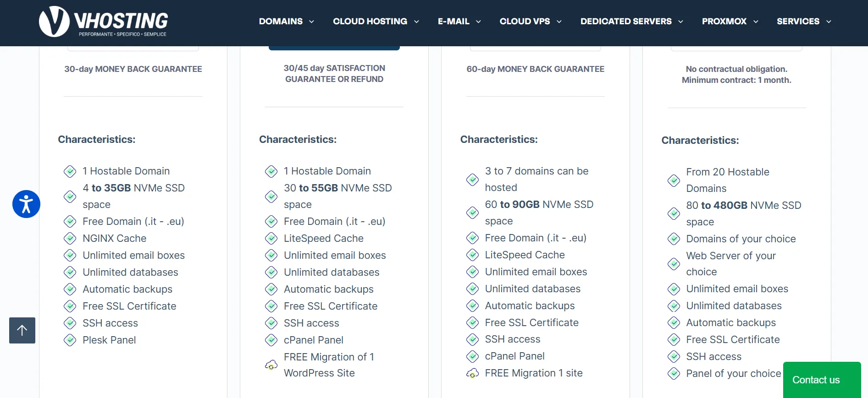Click checkmark icon beside 3 to 7 domains
Screen dimensions: 868x398
[x=472, y=180]
